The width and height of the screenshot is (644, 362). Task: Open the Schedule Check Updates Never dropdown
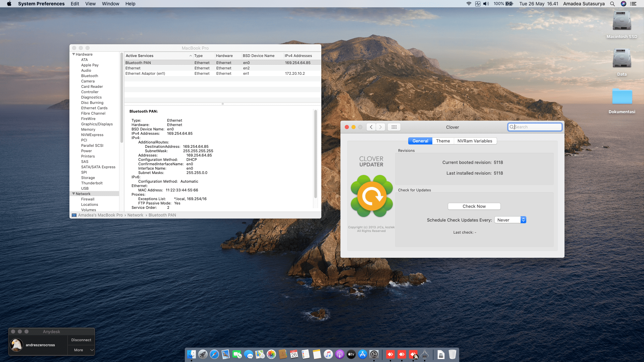510,220
